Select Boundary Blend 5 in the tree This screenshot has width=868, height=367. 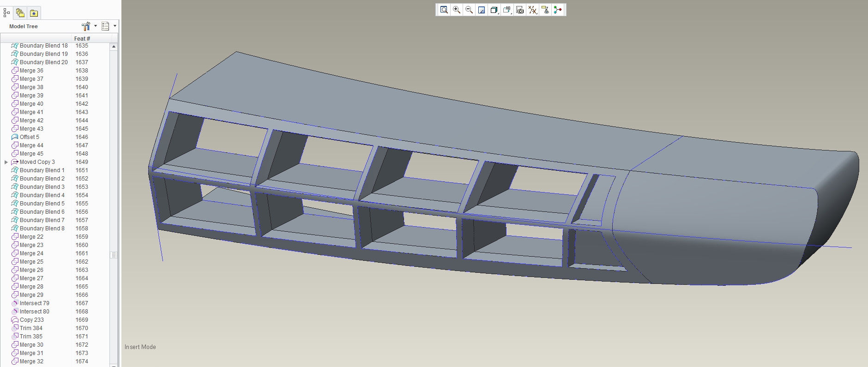tap(42, 204)
